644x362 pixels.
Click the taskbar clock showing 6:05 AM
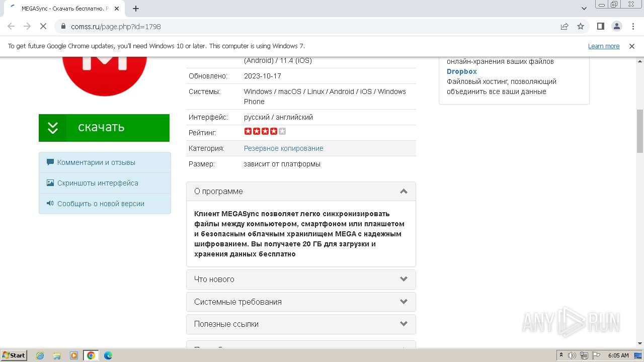(618, 355)
